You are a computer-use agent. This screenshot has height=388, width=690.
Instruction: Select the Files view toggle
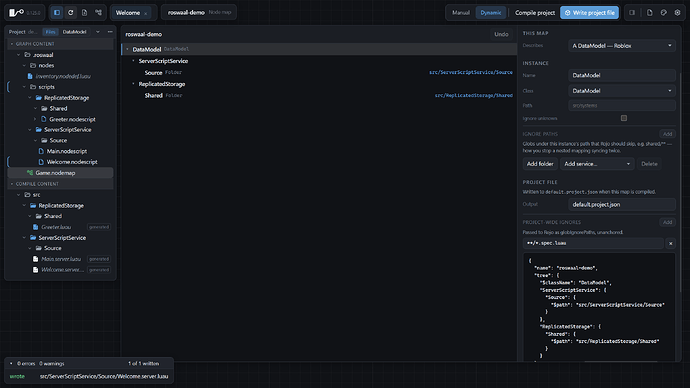(x=51, y=32)
